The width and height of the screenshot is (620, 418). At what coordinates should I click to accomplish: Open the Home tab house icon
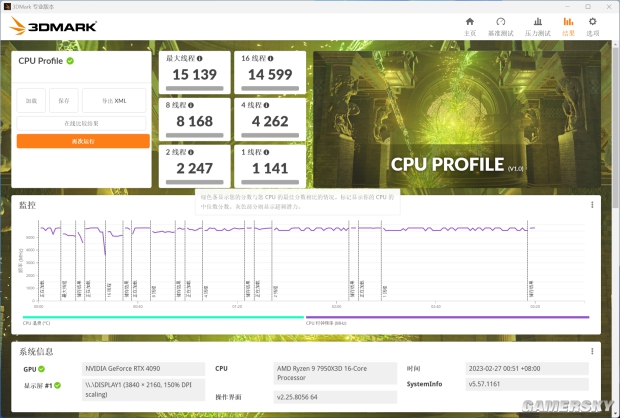coord(470,21)
